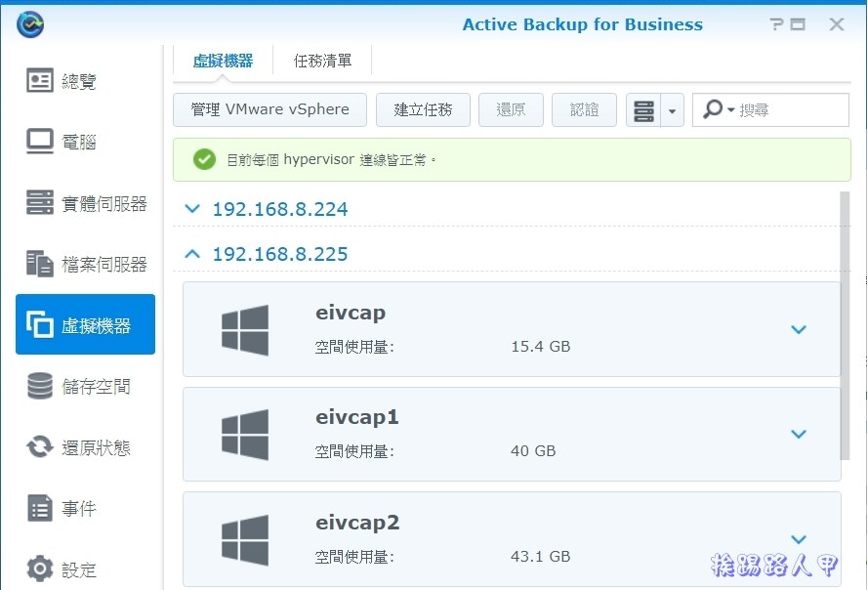Click the 事件 sidebar label
The width and height of the screenshot is (868, 590).
[79, 508]
